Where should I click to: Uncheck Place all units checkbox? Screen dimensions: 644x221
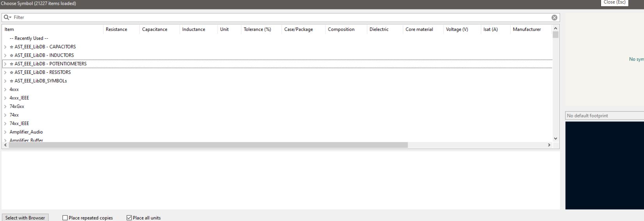click(129, 218)
